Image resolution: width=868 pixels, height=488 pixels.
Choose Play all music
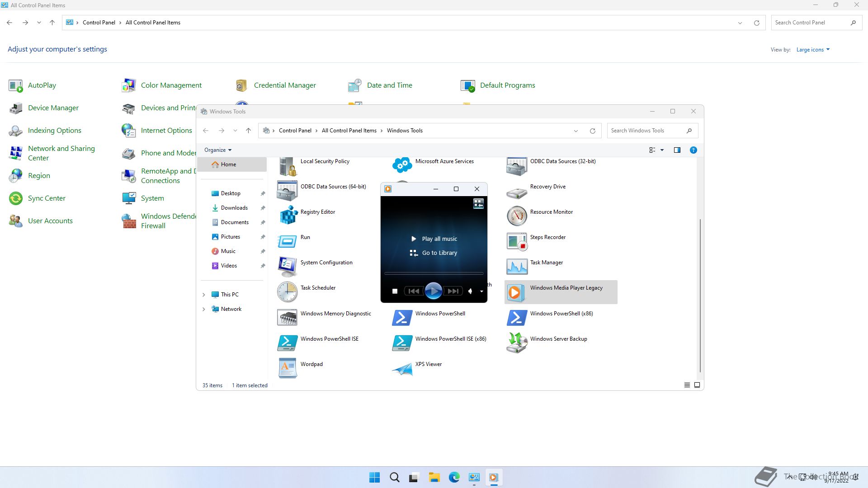click(434, 239)
